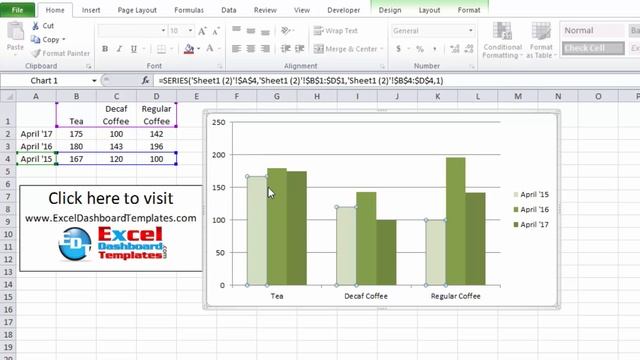Open the Fill Color dropdown arrow

pos(199,49)
